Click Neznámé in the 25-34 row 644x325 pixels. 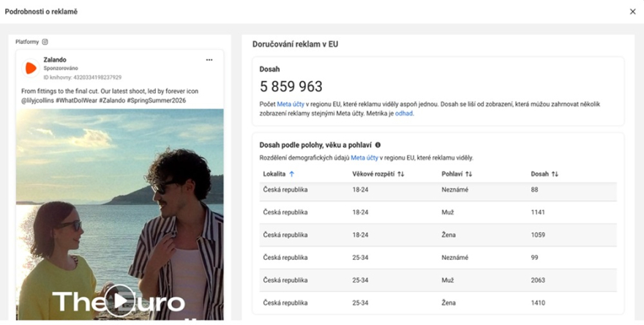[x=454, y=258]
